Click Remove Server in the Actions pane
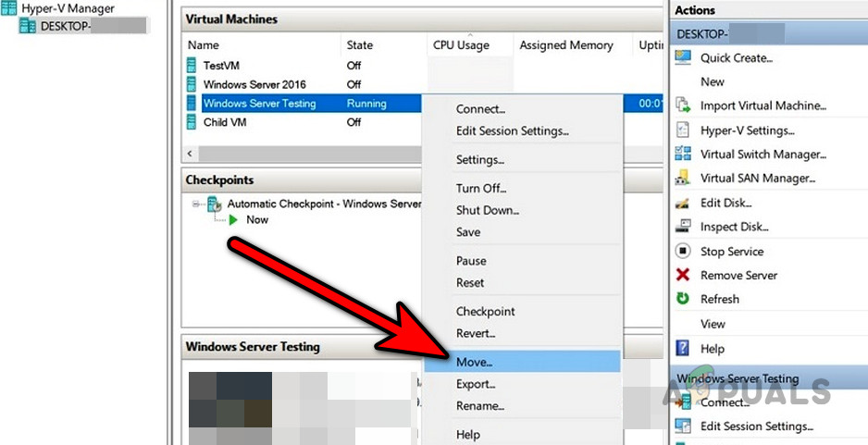The width and height of the screenshot is (868, 445). pos(738,276)
